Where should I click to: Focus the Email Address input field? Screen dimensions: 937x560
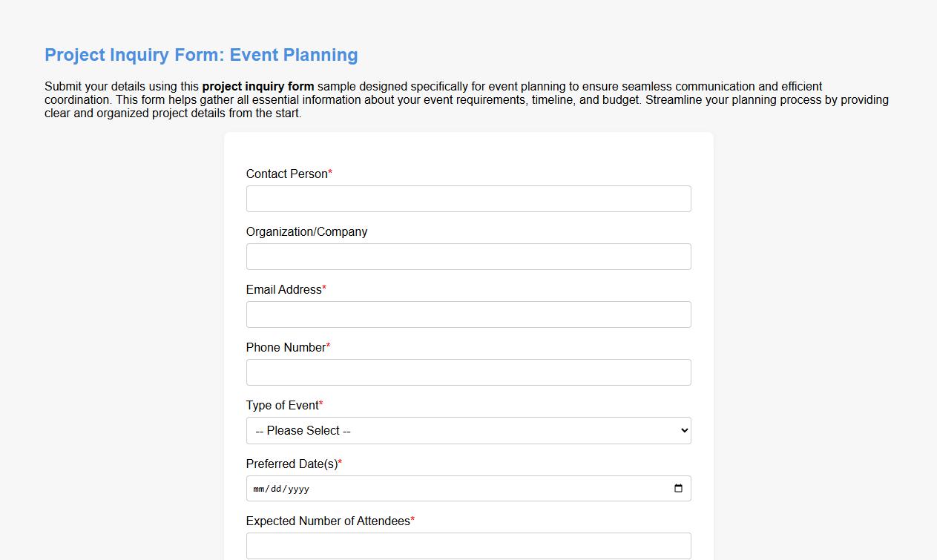tap(467, 314)
